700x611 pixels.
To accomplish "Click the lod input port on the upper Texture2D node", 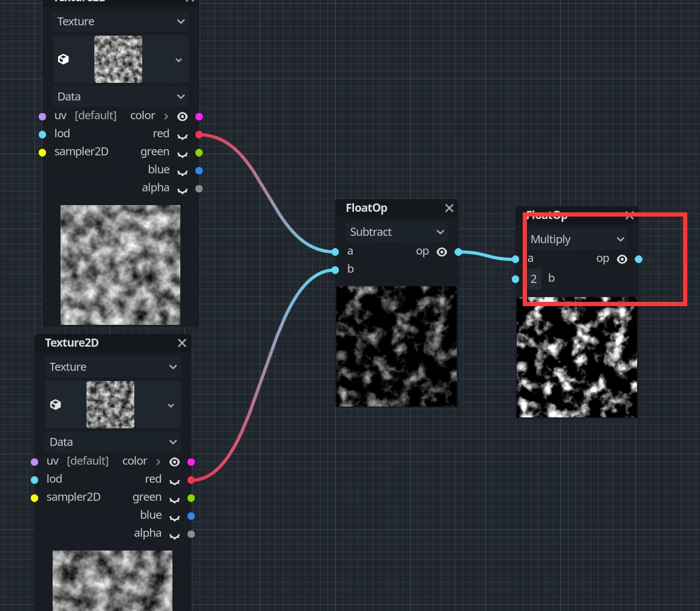I will click(x=42, y=134).
